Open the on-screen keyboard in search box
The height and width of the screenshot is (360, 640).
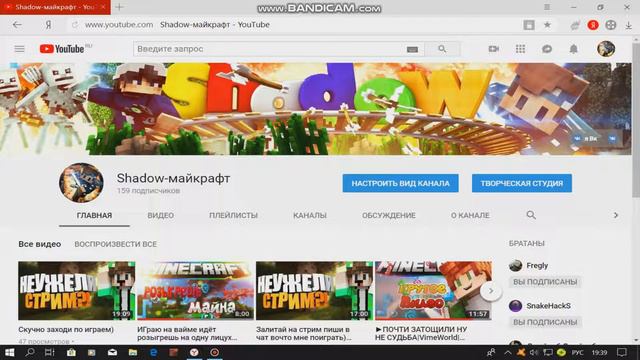click(x=412, y=49)
